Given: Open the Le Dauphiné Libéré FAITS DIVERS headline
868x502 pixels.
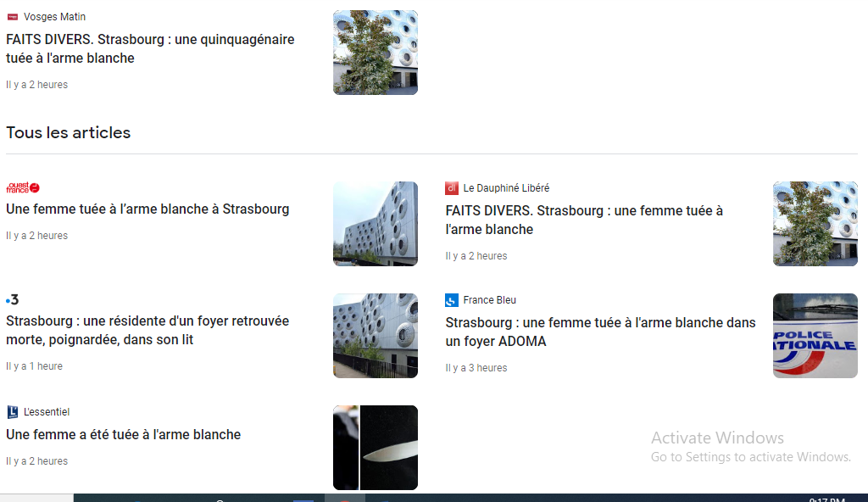Looking at the screenshot, I should [x=584, y=220].
